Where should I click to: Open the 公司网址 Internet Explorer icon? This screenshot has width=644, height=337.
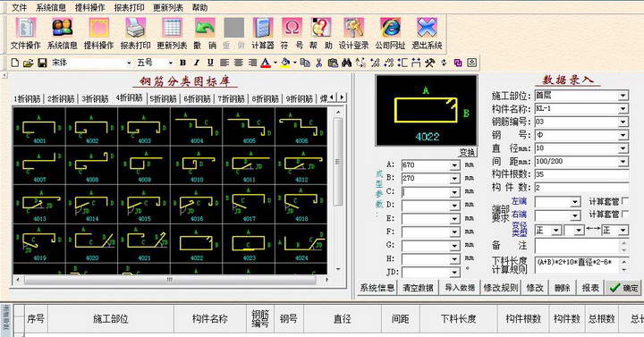click(390, 29)
